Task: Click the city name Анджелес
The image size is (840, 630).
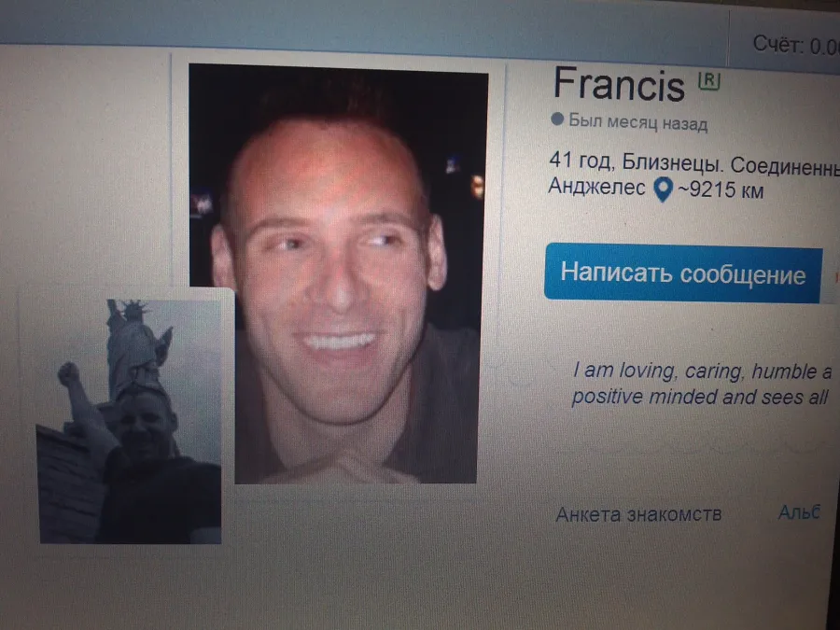Action: pyautogui.click(x=596, y=187)
